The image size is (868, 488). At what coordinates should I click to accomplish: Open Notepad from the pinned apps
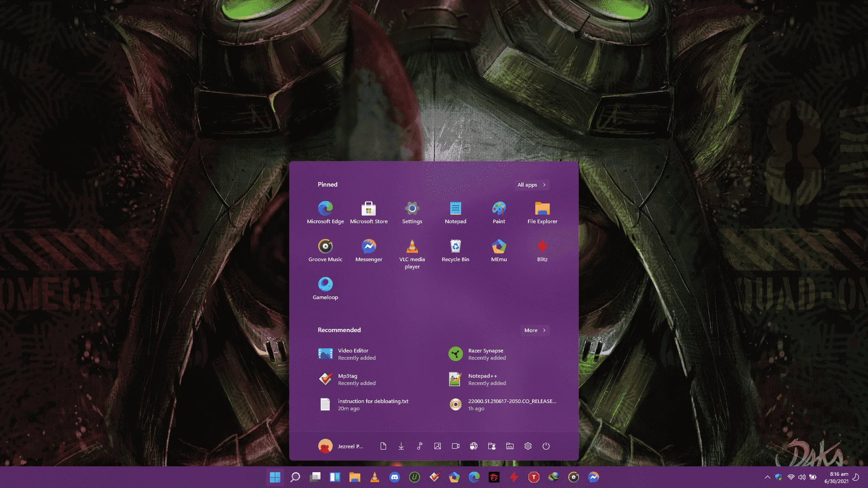[x=456, y=213]
